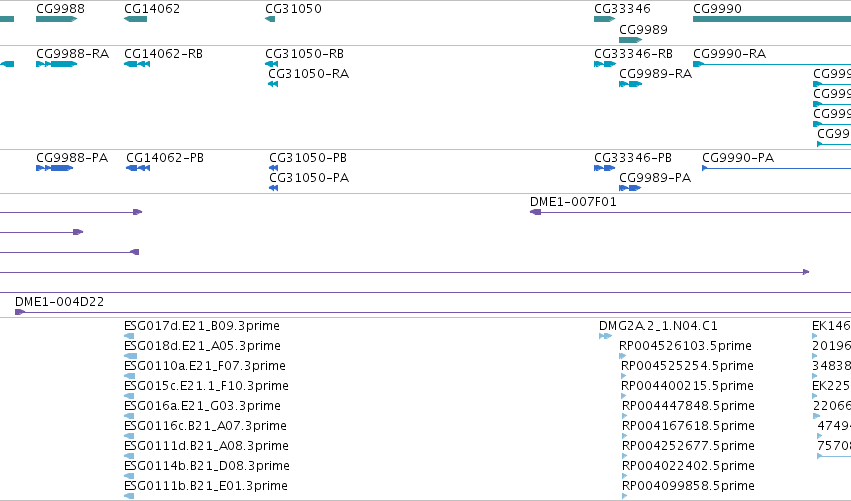Click the CG9988-RA transcript glyph

56,64
